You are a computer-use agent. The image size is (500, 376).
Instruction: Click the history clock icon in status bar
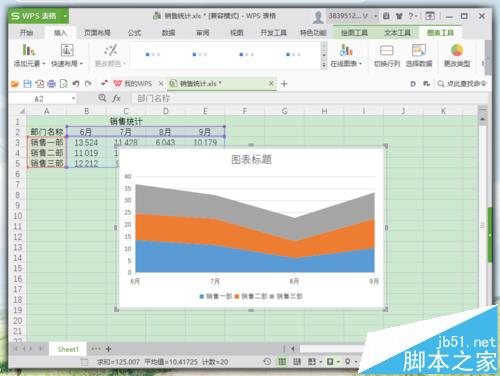(x=267, y=361)
